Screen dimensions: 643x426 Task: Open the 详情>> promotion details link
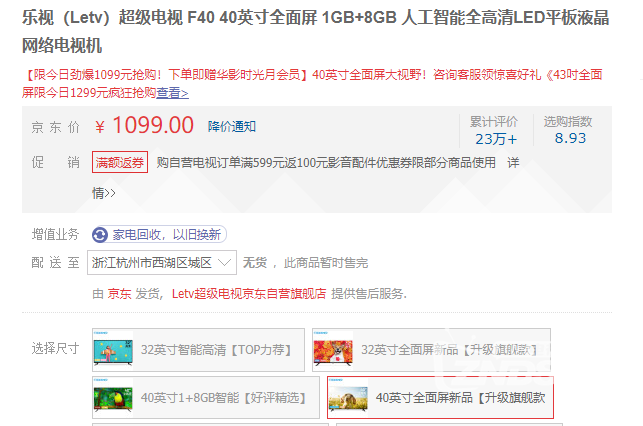[103, 193]
